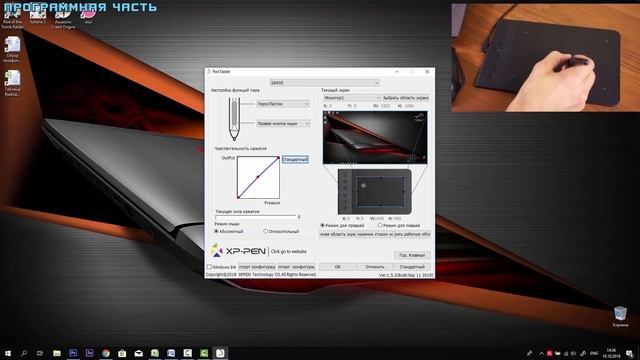Click pen illustration in pen settings
This screenshot has width=640, height=360.
234,119
